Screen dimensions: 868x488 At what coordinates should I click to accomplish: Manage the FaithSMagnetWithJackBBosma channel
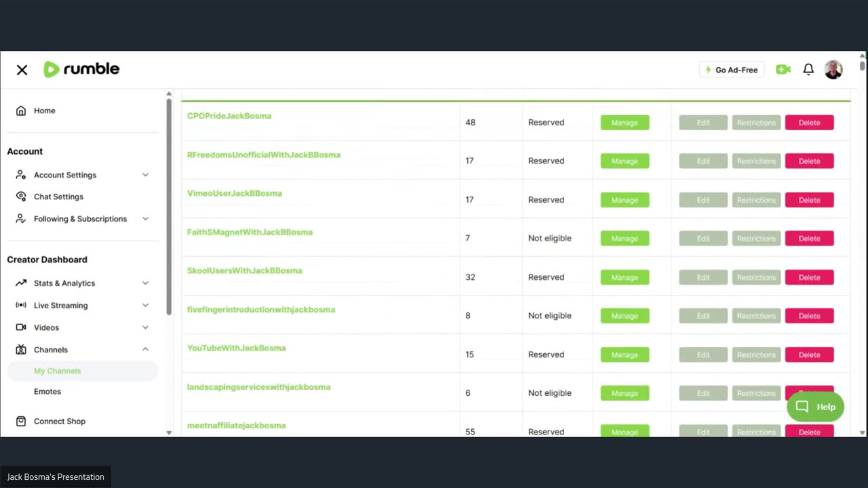pos(625,239)
